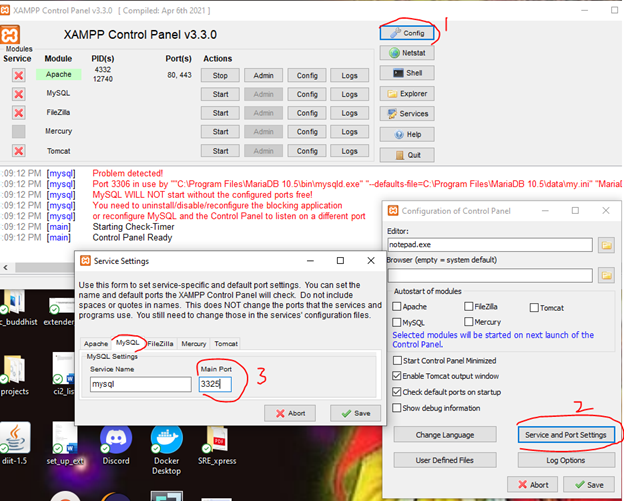Open SRE_xpress PDF on desktop
This screenshot has width=624, height=501.
[x=217, y=445]
